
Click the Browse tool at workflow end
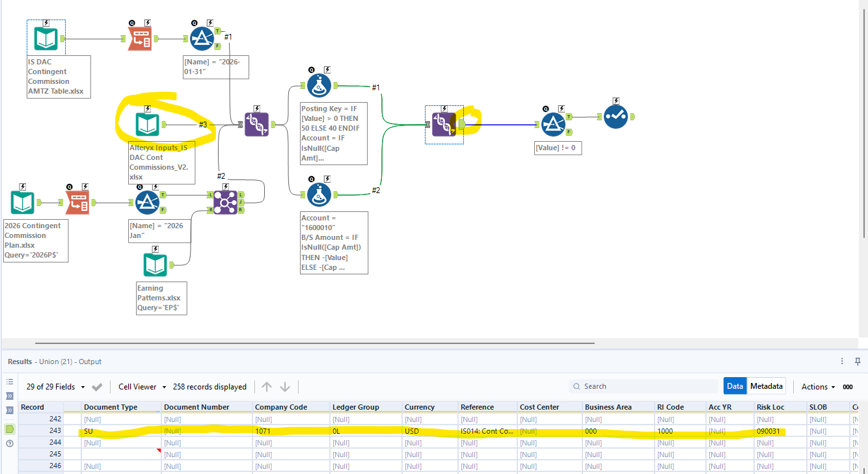point(616,117)
